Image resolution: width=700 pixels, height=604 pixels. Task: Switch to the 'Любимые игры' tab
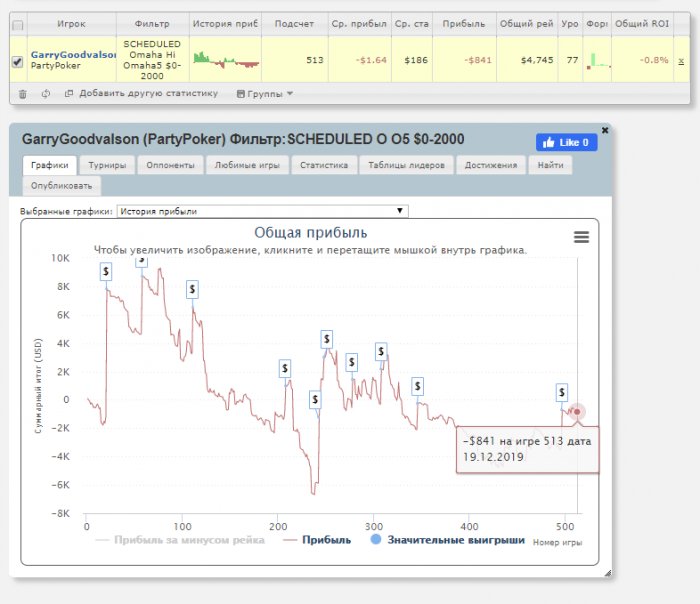coord(247,165)
